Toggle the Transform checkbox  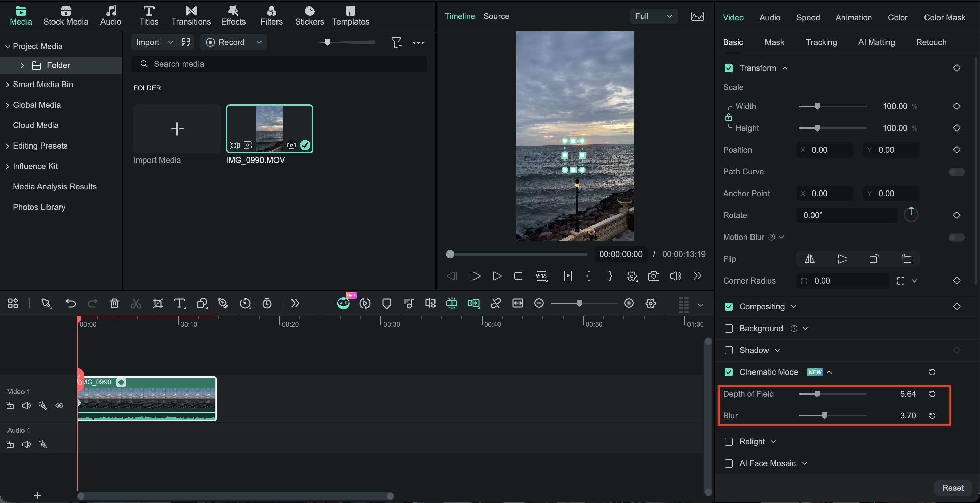click(729, 68)
